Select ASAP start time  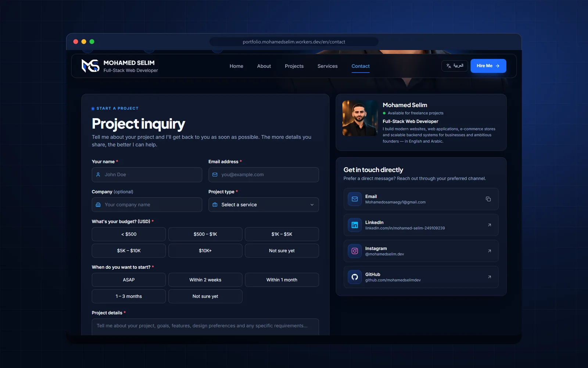[x=129, y=280]
